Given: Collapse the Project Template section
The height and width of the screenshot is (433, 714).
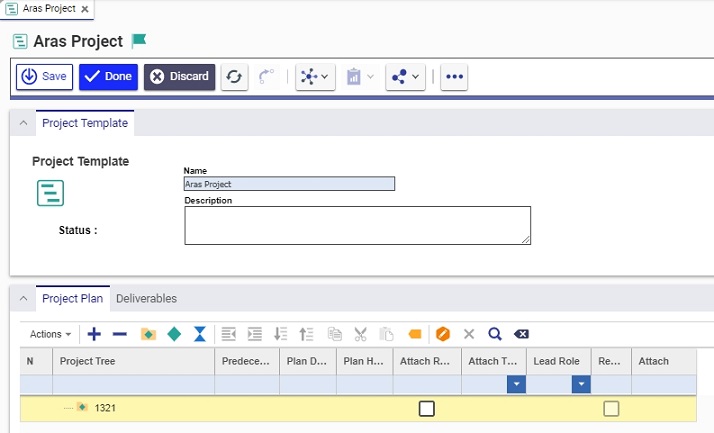Looking at the screenshot, I should click(x=23, y=123).
